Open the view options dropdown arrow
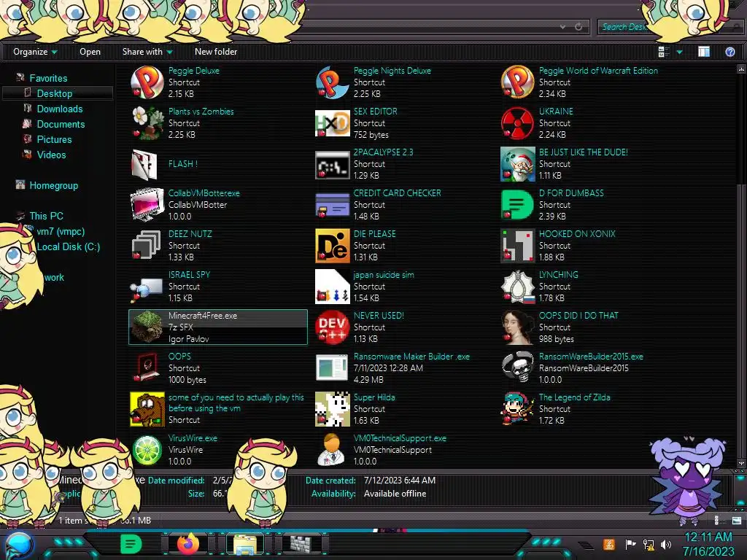This screenshot has height=560, width=747. tap(679, 52)
